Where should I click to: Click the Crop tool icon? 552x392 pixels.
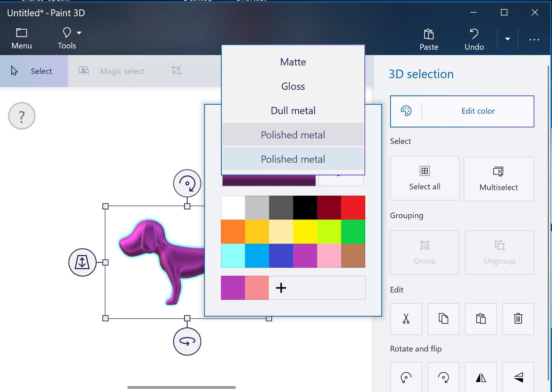(176, 70)
